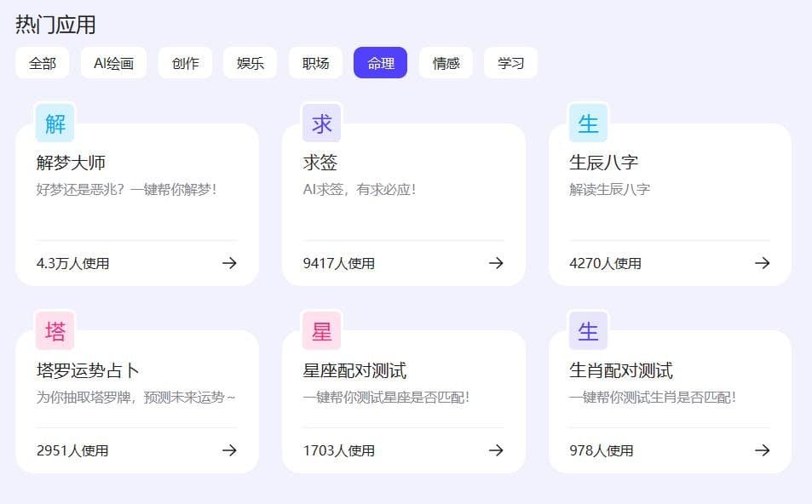Switch to the AI绘画 category tab
The image size is (812, 504).
(112, 62)
